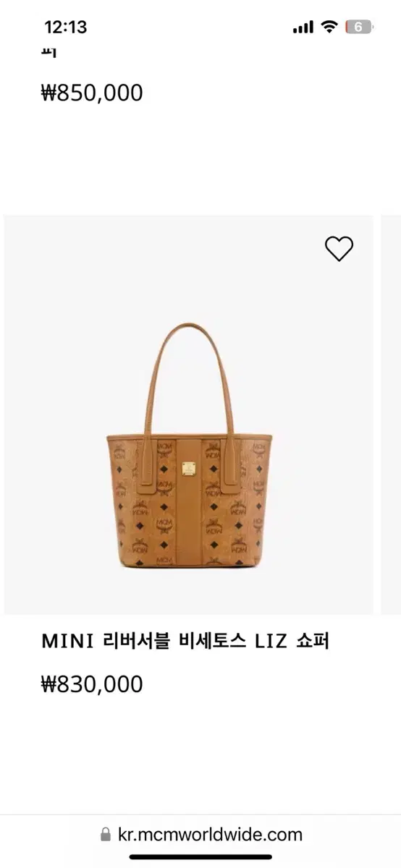Tap the heart wishlist icon on LIZ shopper
This screenshot has width=401, height=868.
[x=339, y=249]
